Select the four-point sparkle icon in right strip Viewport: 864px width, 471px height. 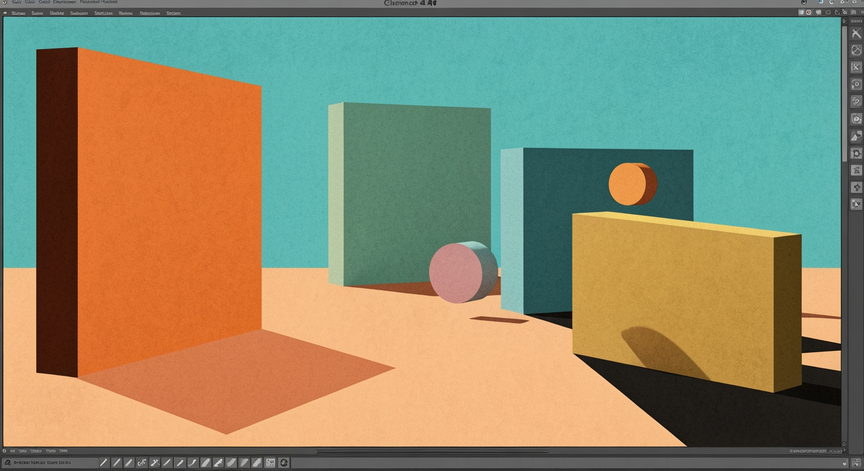[856, 187]
